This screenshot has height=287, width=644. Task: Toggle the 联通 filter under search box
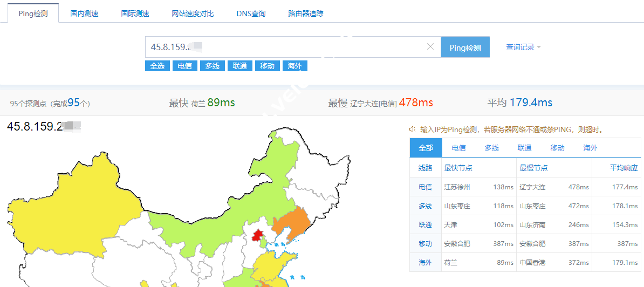coord(240,66)
